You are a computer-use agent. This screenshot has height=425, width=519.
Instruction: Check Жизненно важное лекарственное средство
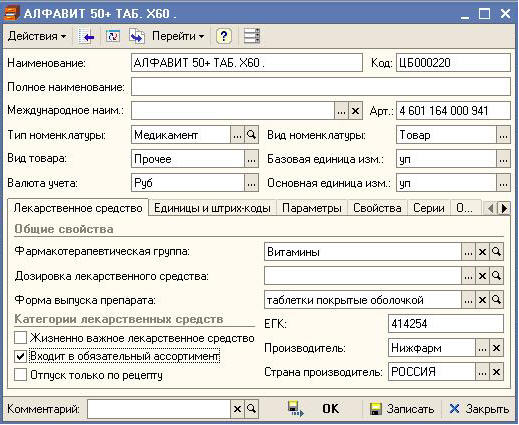pyautogui.click(x=20, y=338)
